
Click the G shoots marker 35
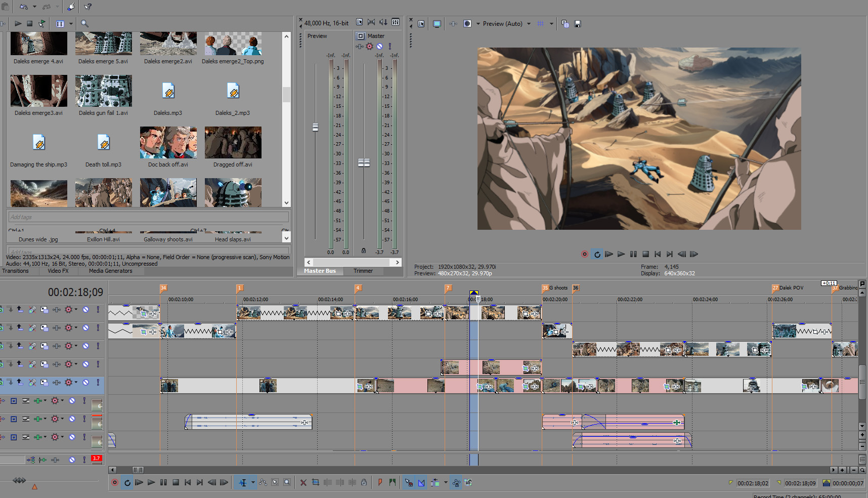point(545,288)
